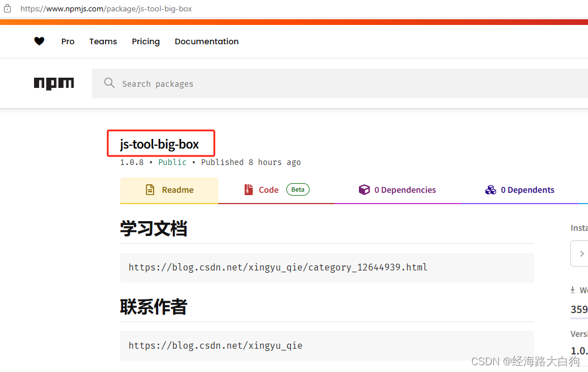Click the Readme document icon
Viewport: 588px width, 372px height.
pos(149,189)
